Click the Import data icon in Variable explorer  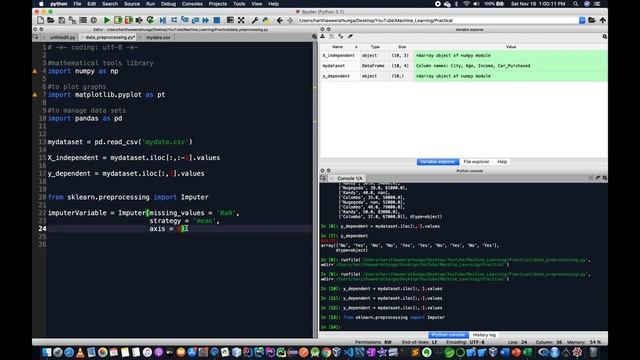(x=322, y=36)
